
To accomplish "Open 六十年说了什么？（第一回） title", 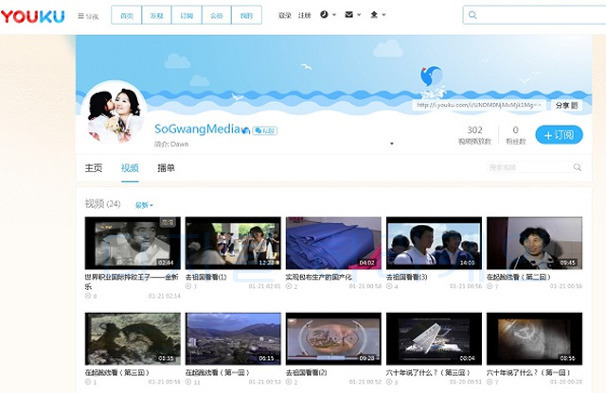I will tap(528, 373).
